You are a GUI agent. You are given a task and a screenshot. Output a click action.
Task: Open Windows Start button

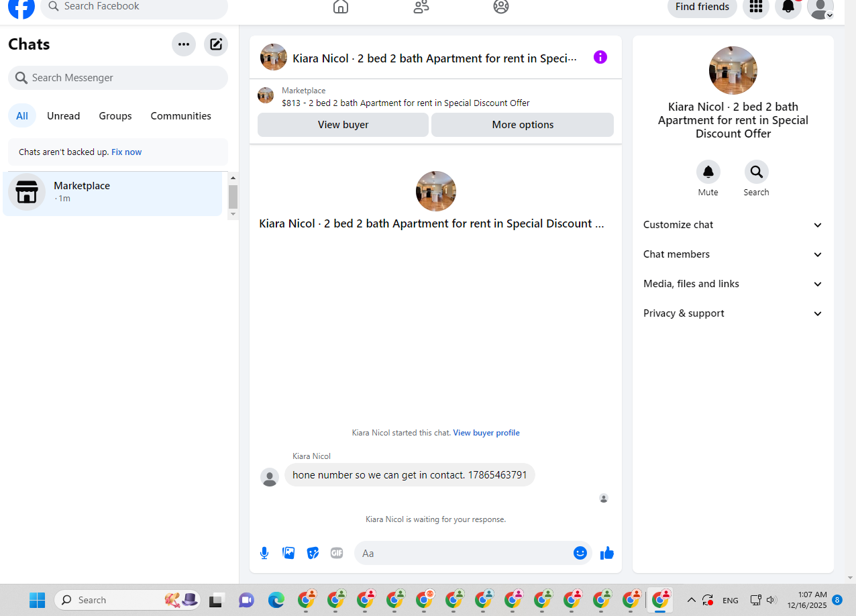pos(37,600)
